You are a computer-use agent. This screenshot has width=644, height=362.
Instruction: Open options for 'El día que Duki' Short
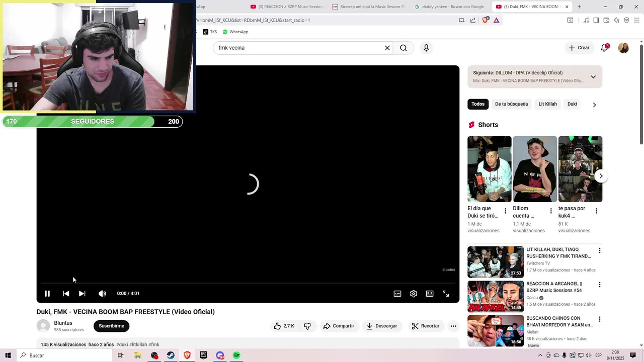click(x=506, y=211)
